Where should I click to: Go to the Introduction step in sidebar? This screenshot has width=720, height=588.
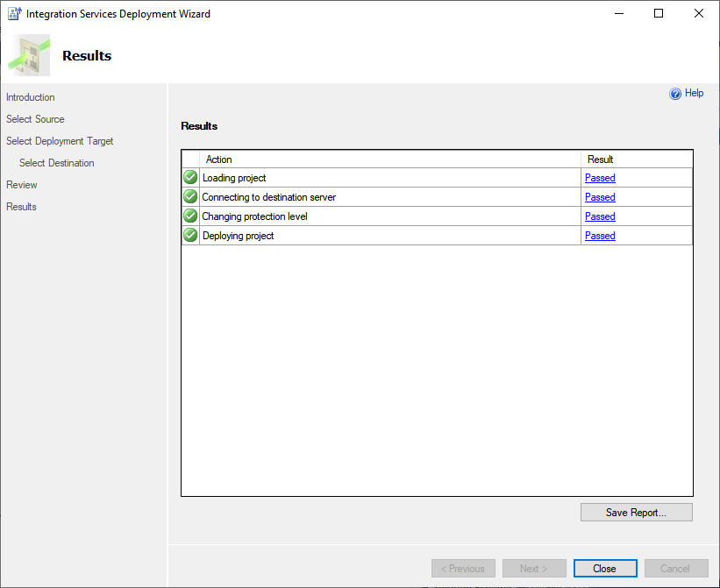(x=31, y=97)
